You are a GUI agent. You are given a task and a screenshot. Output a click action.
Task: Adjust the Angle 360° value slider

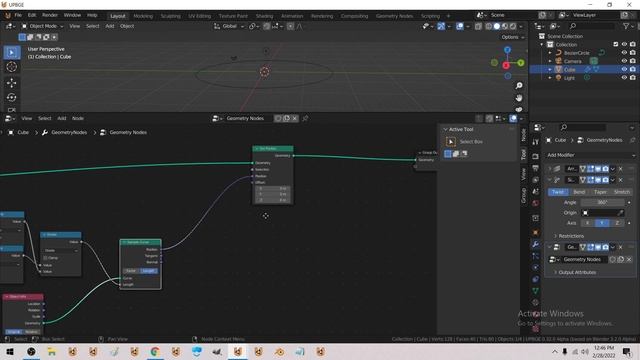coord(602,202)
